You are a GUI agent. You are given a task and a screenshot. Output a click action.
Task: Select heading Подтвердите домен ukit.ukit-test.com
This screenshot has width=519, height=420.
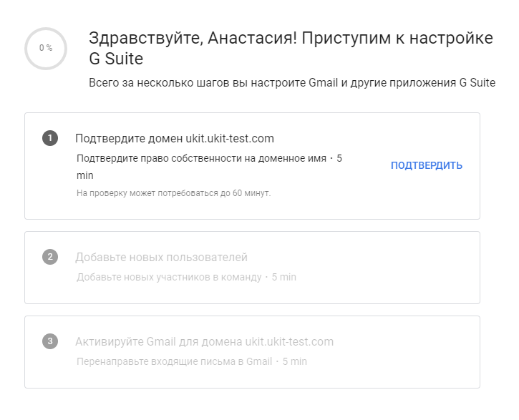coord(175,138)
